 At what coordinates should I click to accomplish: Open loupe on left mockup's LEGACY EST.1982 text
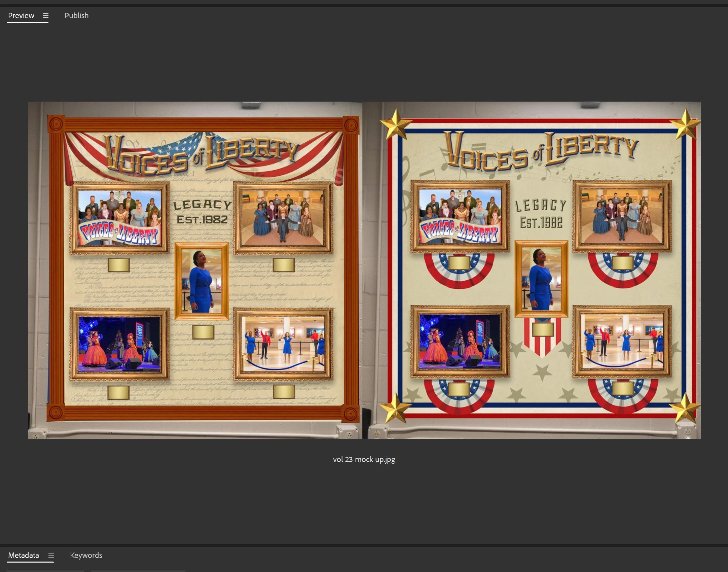tap(202, 212)
